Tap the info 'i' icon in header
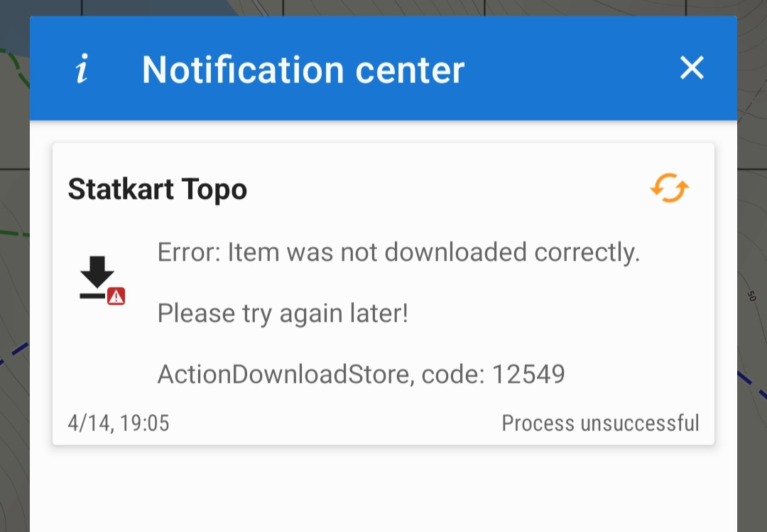This screenshot has height=532, width=767. pos(82,68)
